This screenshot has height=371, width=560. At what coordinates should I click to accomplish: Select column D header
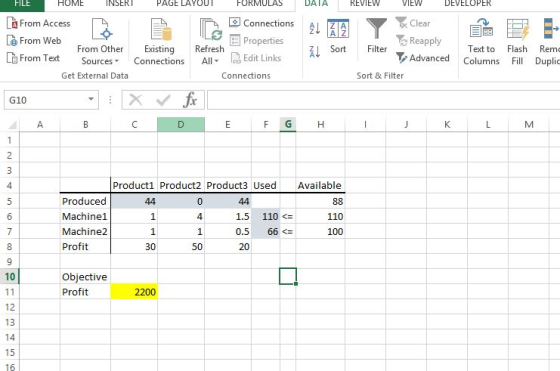(x=181, y=125)
